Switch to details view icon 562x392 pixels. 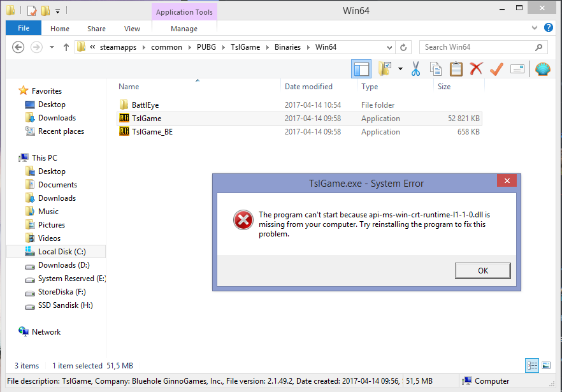pyautogui.click(x=532, y=365)
